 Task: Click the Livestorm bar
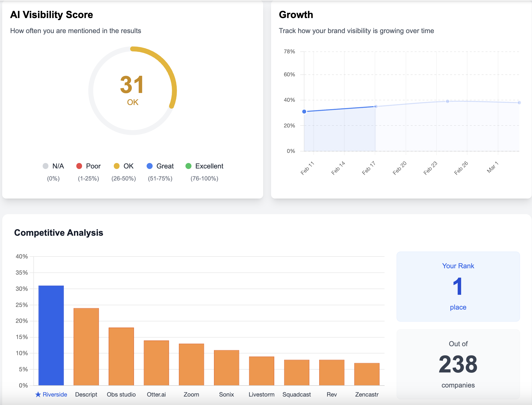point(261,371)
